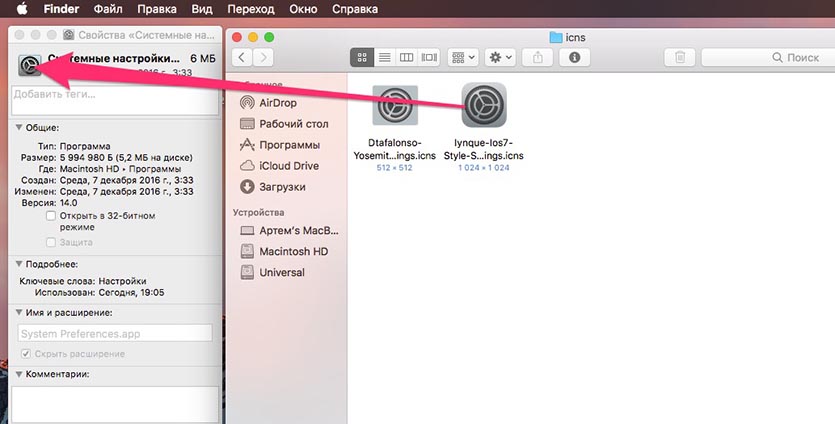This screenshot has width=835, height=424.
Task: Switch to list view mode
Action: 384,58
